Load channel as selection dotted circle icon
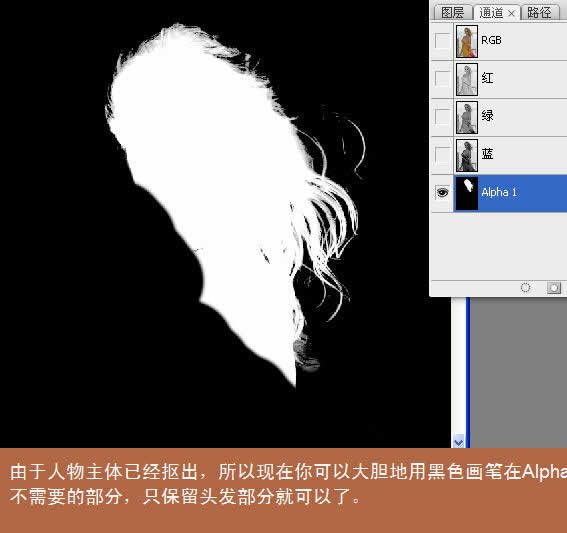Screen dimensions: 567x533 click(x=525, y=288)
